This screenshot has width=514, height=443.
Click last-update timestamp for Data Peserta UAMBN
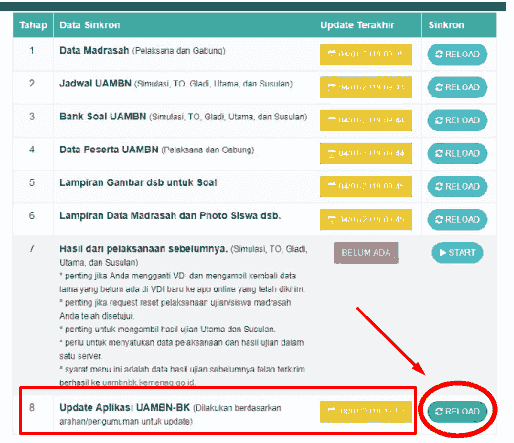point(366,153)
